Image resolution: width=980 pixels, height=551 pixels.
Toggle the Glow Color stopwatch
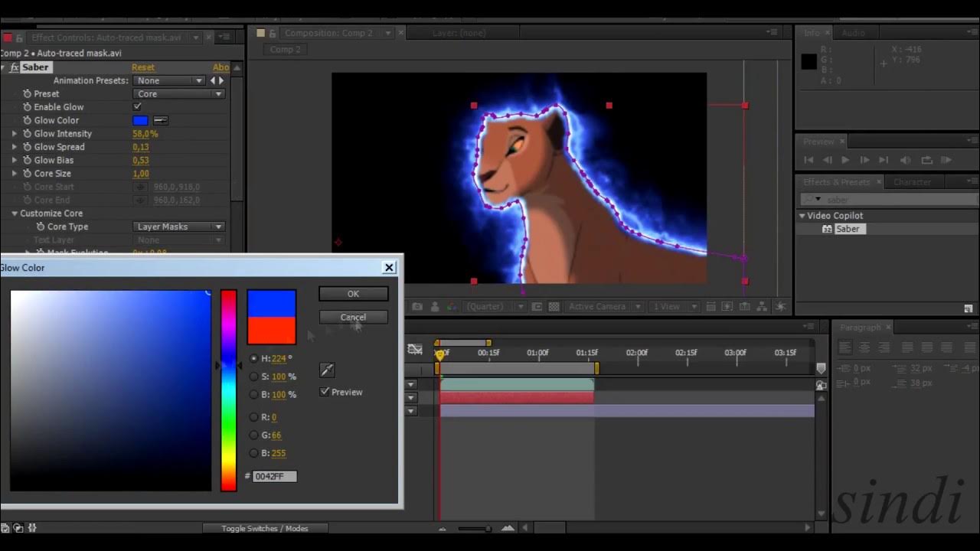(27, 120)
